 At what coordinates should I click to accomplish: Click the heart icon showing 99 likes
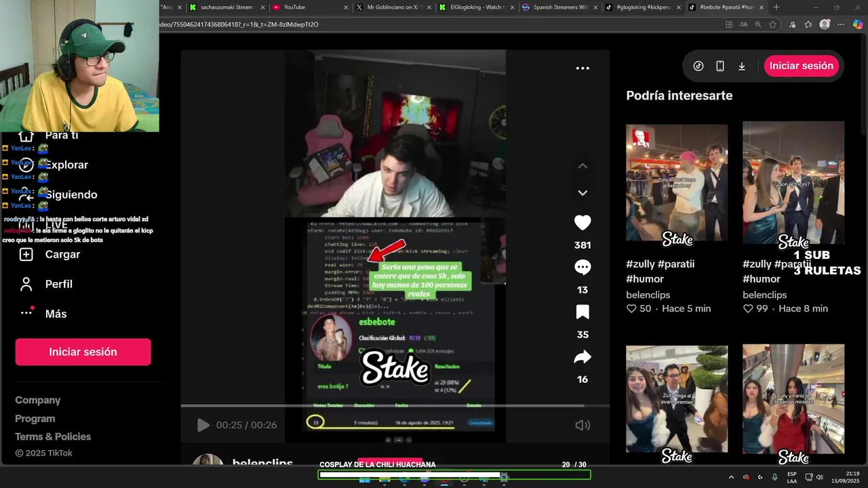pyautogui.click(x=748, y=308)
